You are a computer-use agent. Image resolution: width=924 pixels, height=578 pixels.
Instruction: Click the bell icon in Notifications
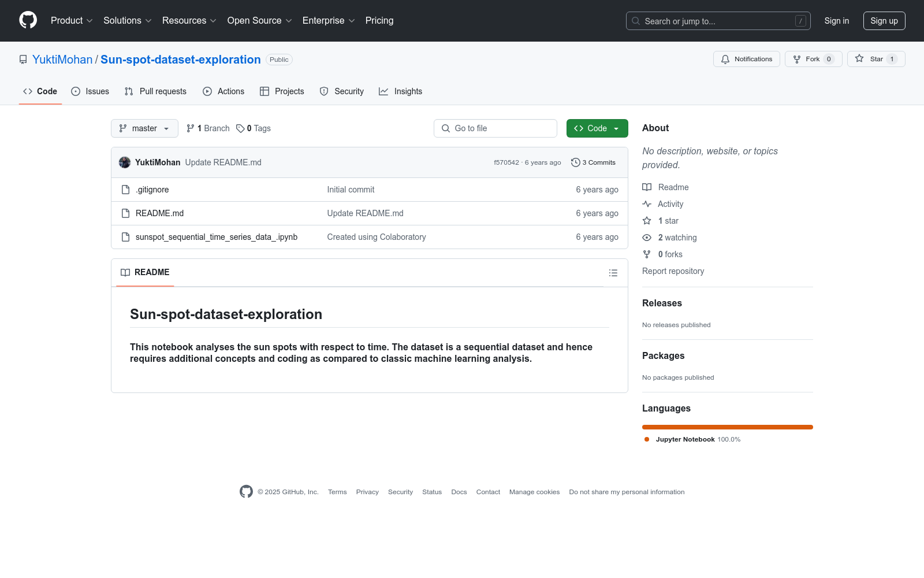pos(725,59)
